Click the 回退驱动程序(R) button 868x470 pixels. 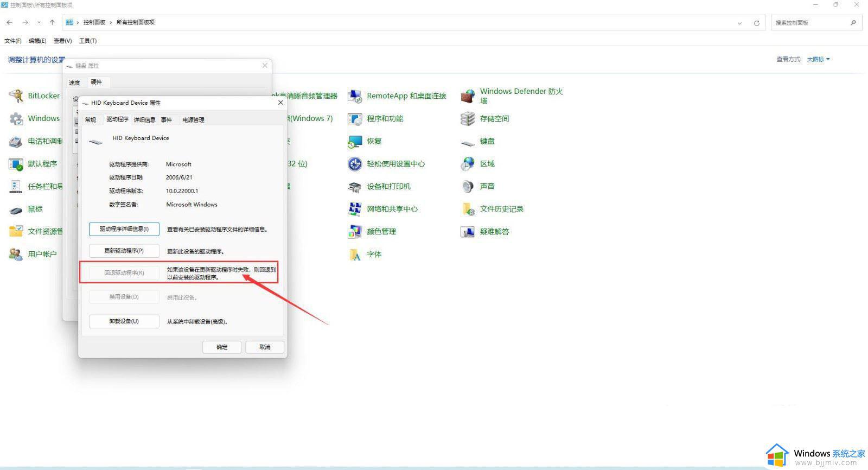124,272
